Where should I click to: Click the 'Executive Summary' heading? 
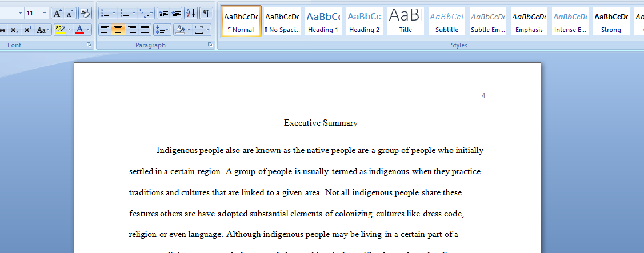pos(321,123)
